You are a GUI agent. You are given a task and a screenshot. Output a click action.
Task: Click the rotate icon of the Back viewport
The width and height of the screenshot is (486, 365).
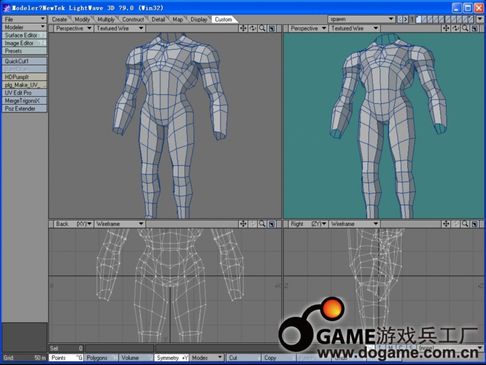253,224
